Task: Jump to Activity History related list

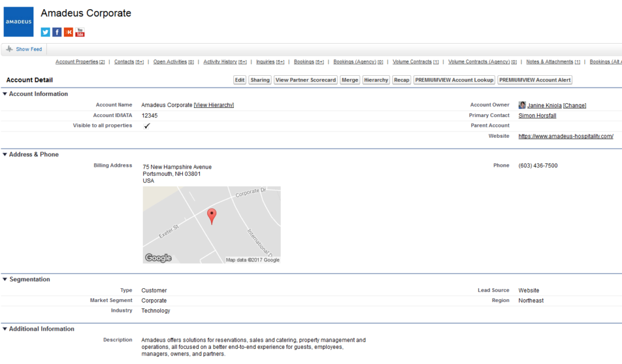Action: (x=225, y=62)
